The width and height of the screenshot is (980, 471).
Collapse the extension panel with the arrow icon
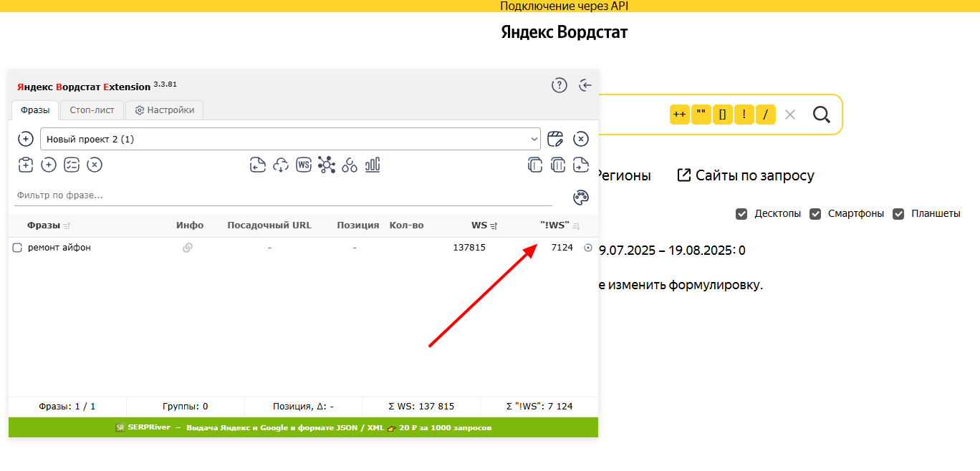pyautogui.click(x=586, y=85)
